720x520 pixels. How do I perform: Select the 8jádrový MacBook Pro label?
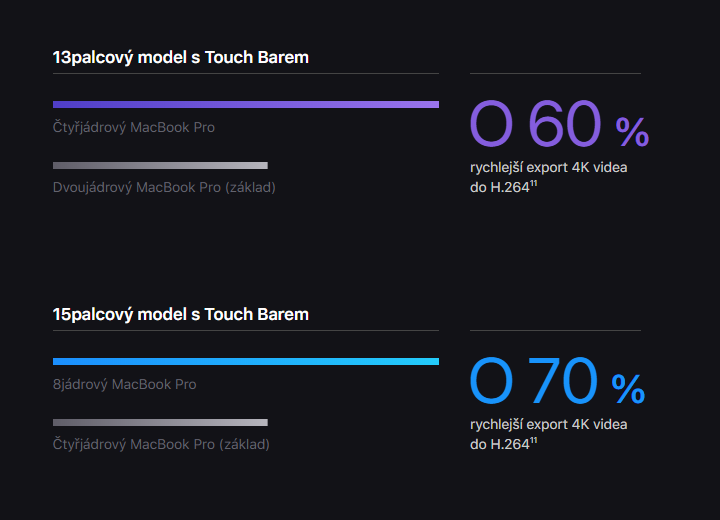click(x=124, y=384)
